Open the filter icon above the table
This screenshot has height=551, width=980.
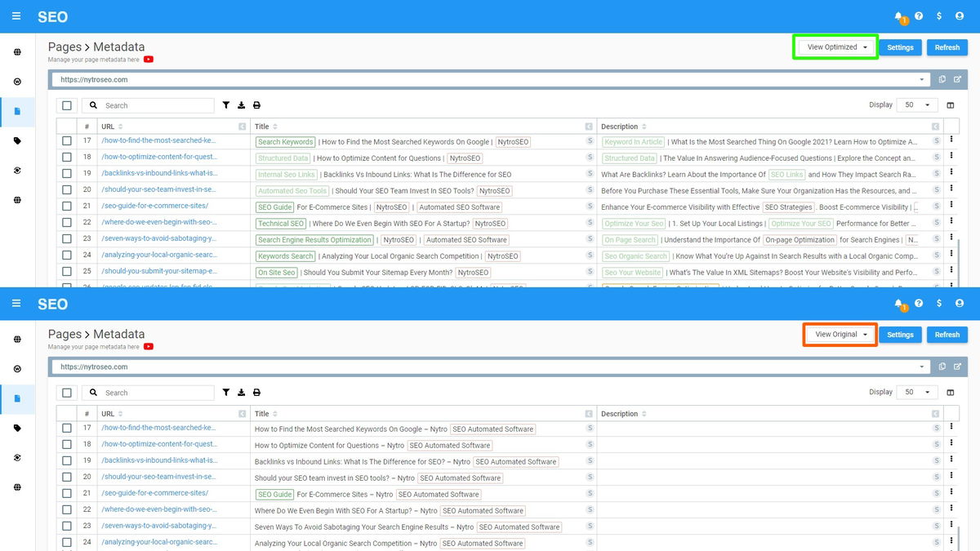pyautogui.click(x=226, y=104)
